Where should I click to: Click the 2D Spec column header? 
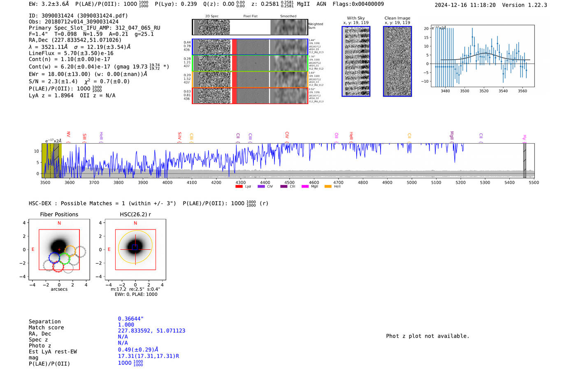212,16
